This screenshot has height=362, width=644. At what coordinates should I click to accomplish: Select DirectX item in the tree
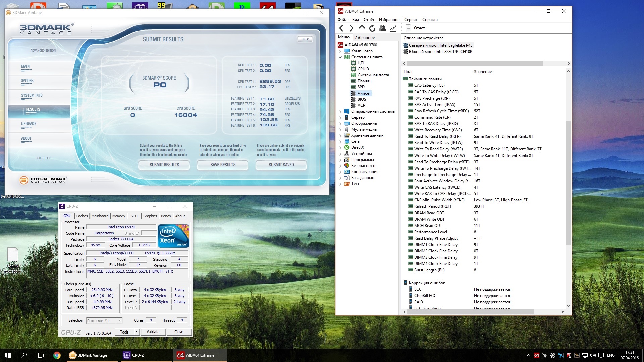[357, 147]
